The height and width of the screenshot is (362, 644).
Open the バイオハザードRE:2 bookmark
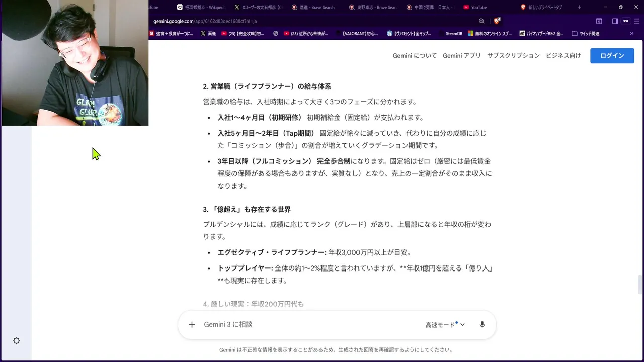point(541,34)
